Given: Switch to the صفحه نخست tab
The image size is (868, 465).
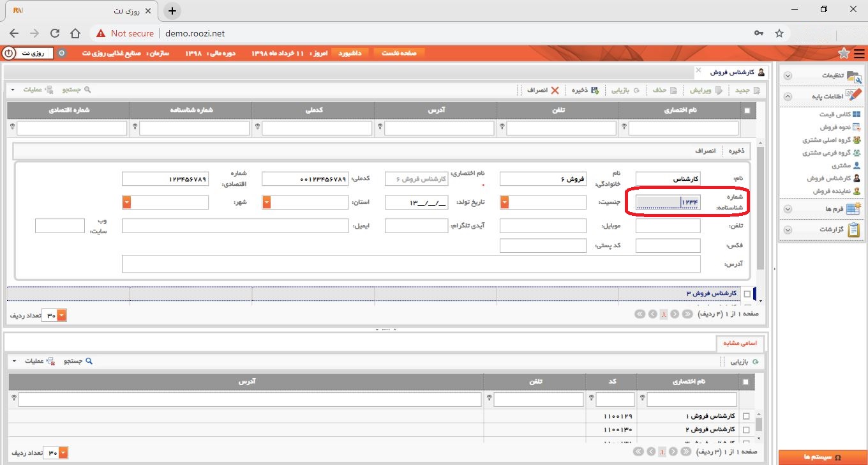Looking at the screenshot, I should (399, 53).
